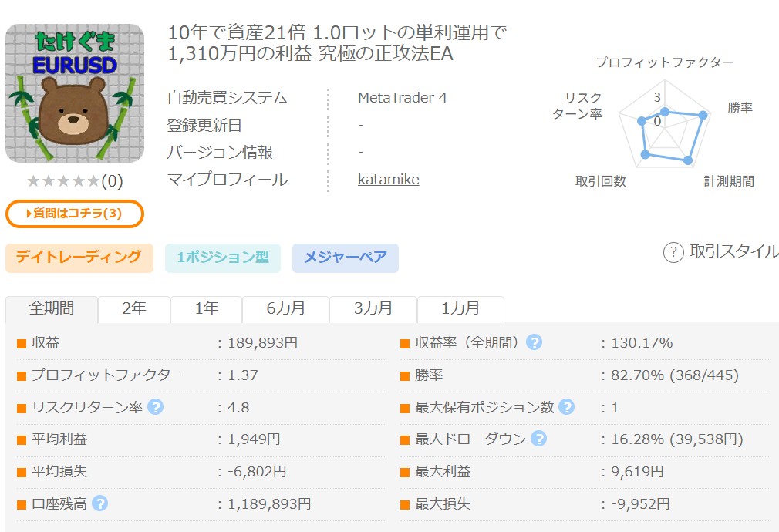The image size is (779, 532).
Task: Switch to the 3カ月 tab
Action: (x=373, y=309)
